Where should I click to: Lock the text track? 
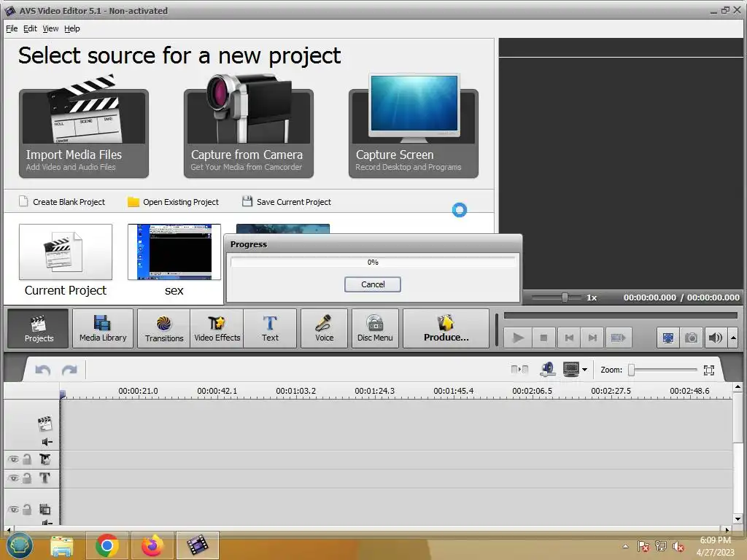coord(27,478)
